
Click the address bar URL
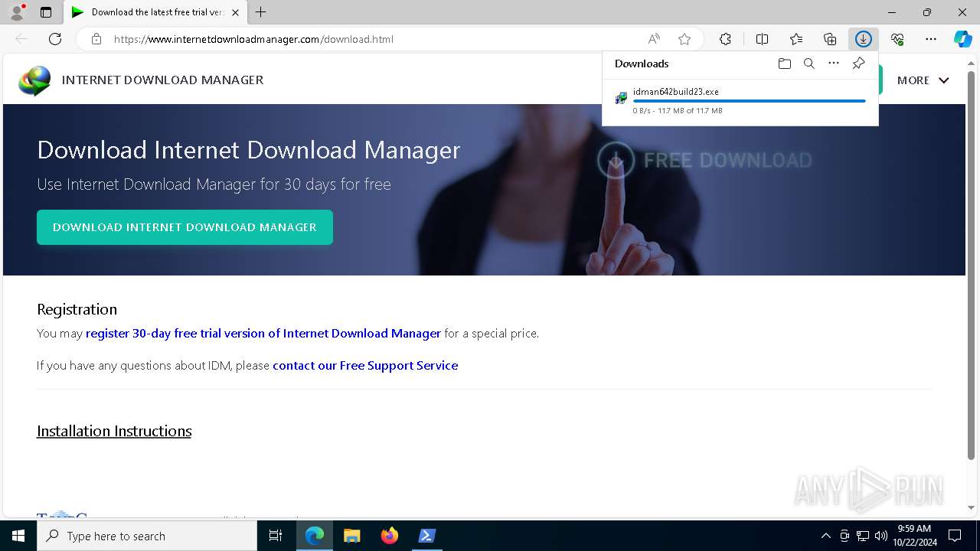click(253, 39)
